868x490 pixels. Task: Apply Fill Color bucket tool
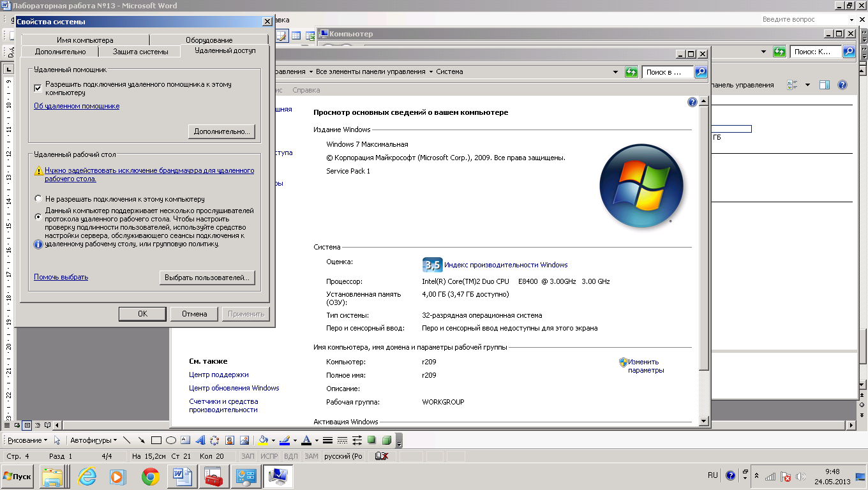tap(262, 440)
